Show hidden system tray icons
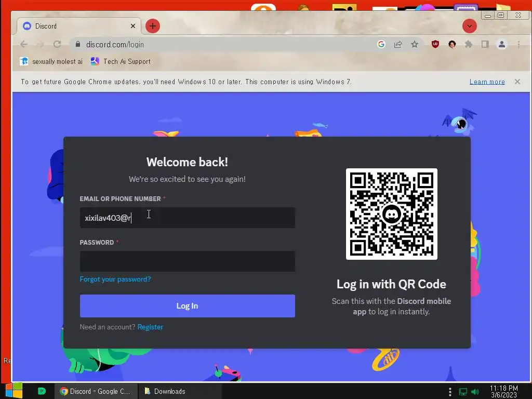This screenshot has height=399, width=532. 450,392
